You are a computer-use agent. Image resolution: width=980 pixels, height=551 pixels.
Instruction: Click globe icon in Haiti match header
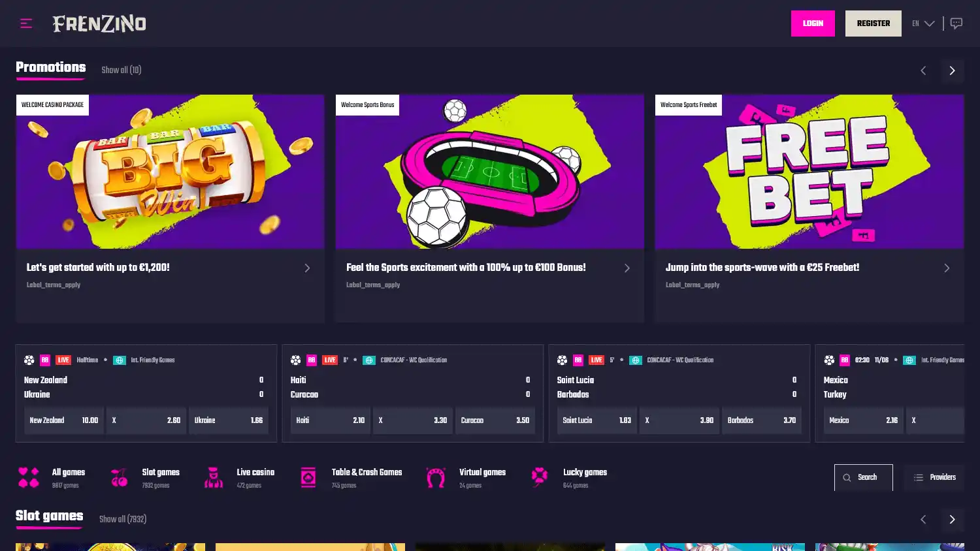coord(369,360)
